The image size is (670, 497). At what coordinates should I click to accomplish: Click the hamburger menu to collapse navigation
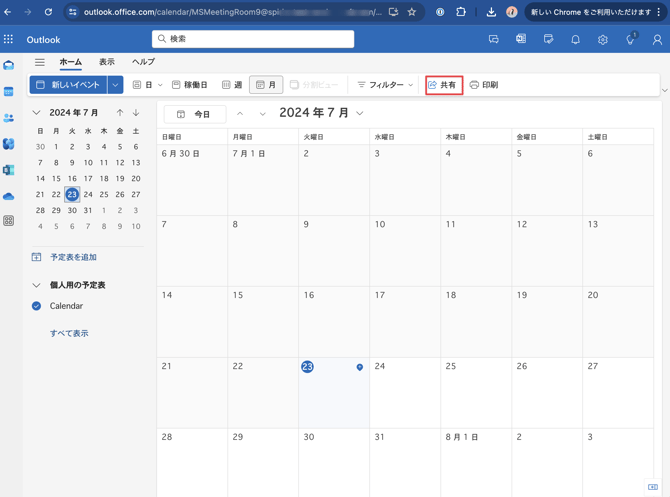click(40, 62)
